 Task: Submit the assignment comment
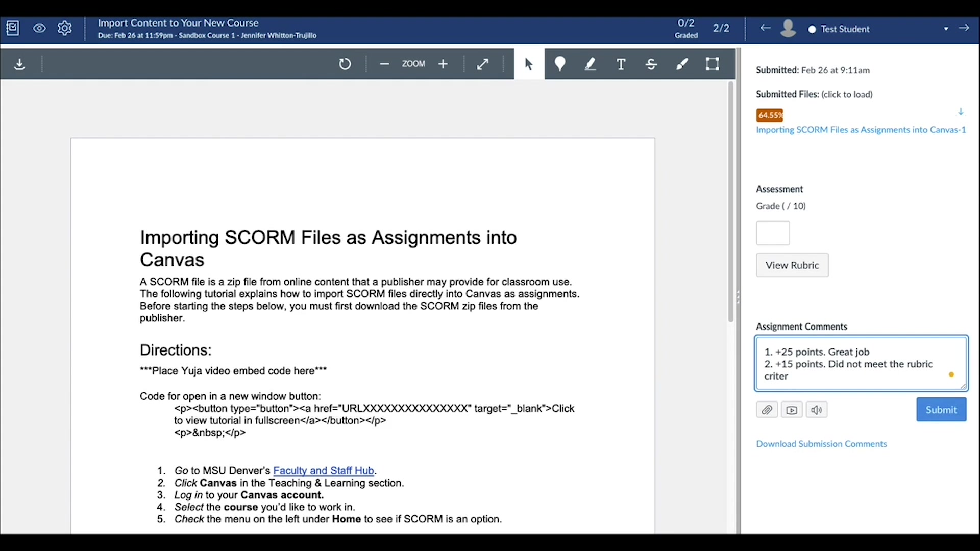941,410
